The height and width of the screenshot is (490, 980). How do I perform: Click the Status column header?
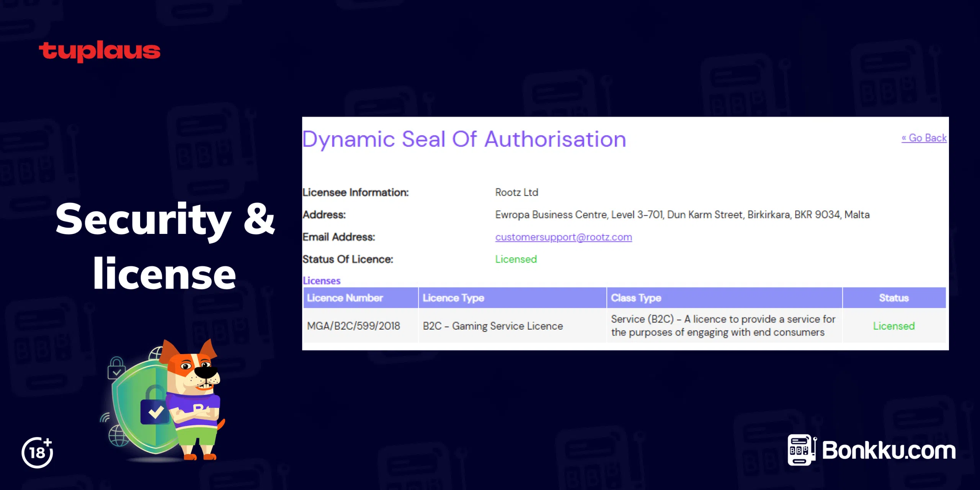pyautogui.click(x=893, y=298)
